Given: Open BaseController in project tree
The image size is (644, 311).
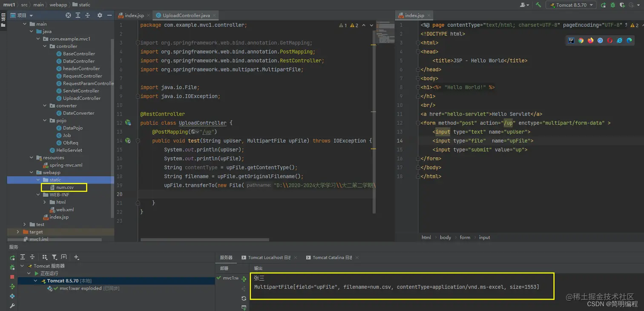Looking at the screenshot, I should [79, 54].
